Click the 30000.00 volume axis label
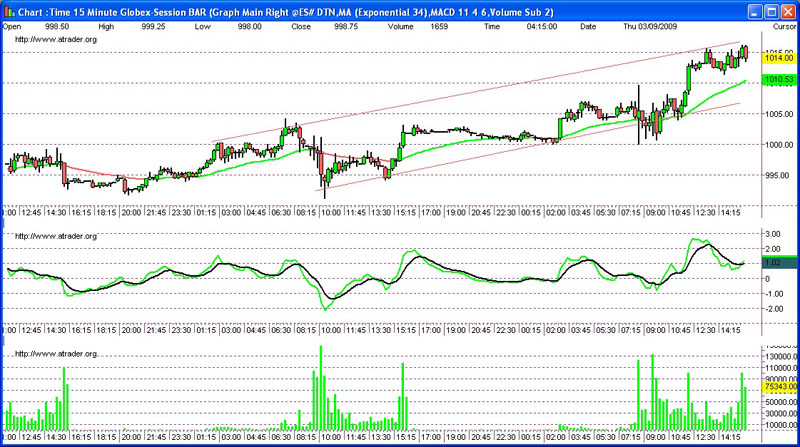The height and width of the screenshot is (447, 800). pyautogui.click(x=781, y=413)
